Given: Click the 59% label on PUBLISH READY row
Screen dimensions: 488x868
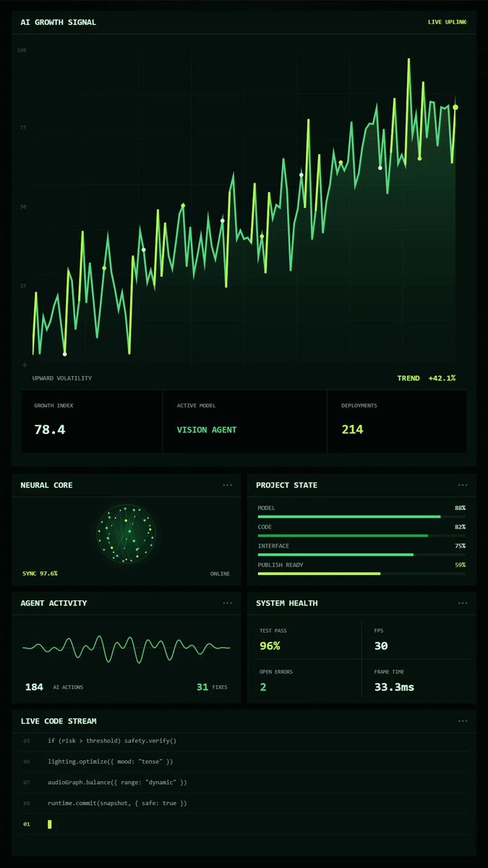Looking at the screenshot, I should click(460, 565).
